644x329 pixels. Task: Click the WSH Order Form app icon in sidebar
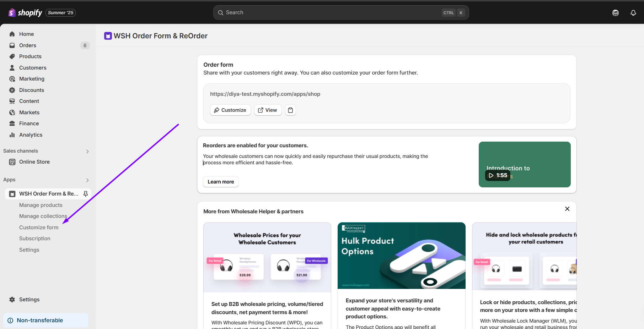coord(12,194)
